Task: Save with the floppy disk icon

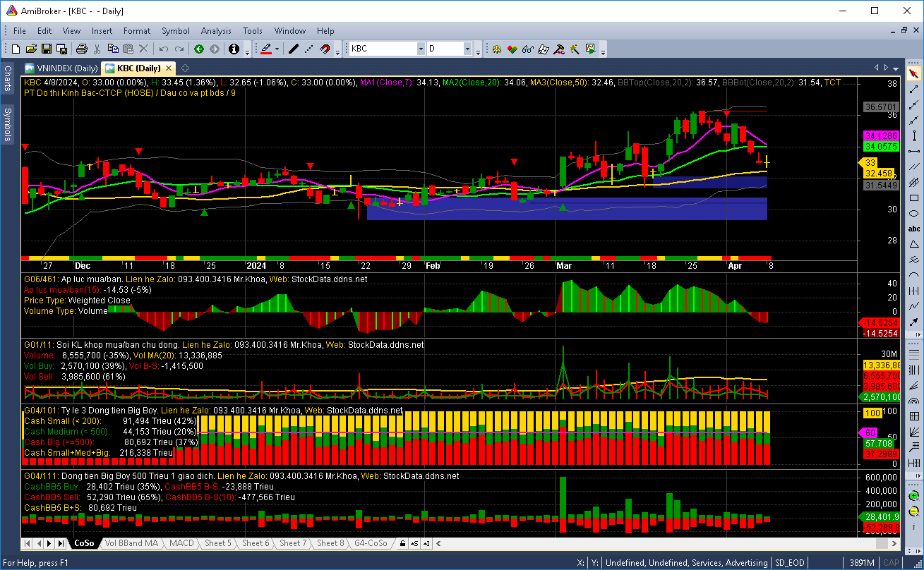Action: (x=47, y=49)
